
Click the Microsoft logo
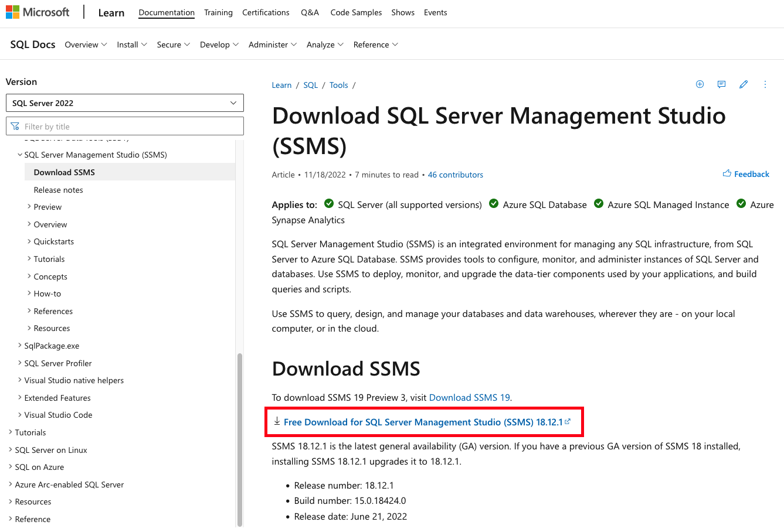pos(38,12)
